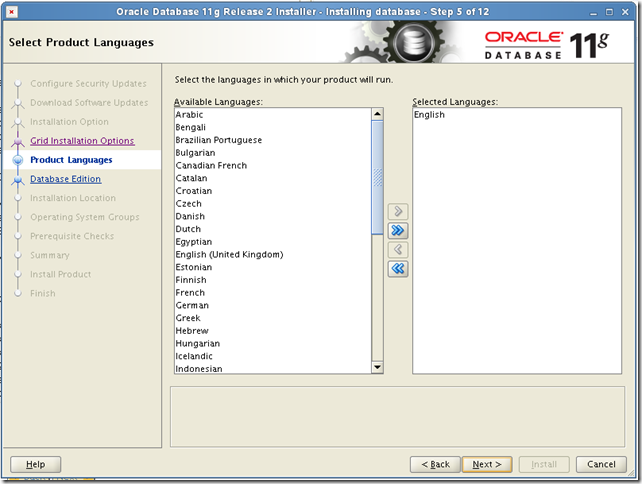
Task: Click the Install Product step
Action: 61,274
